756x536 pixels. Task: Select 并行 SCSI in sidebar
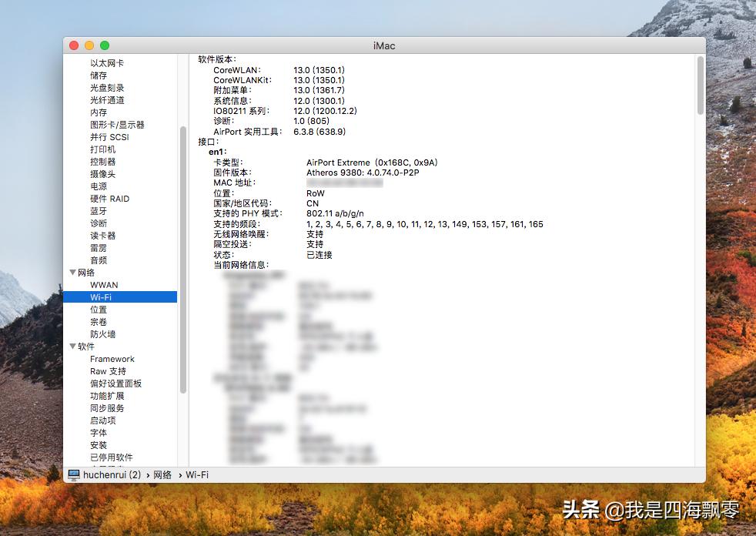109,137
